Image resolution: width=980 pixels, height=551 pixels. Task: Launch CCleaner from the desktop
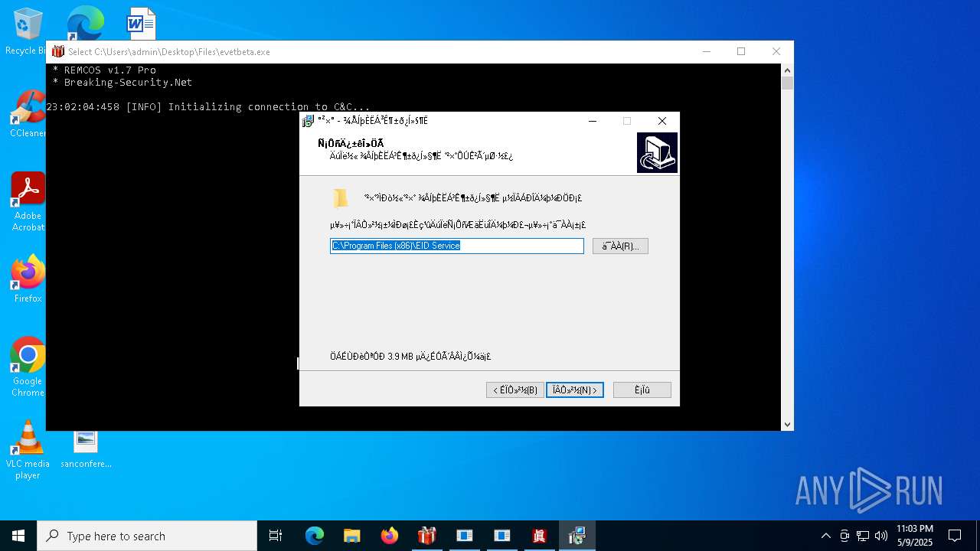pos(28,115)
